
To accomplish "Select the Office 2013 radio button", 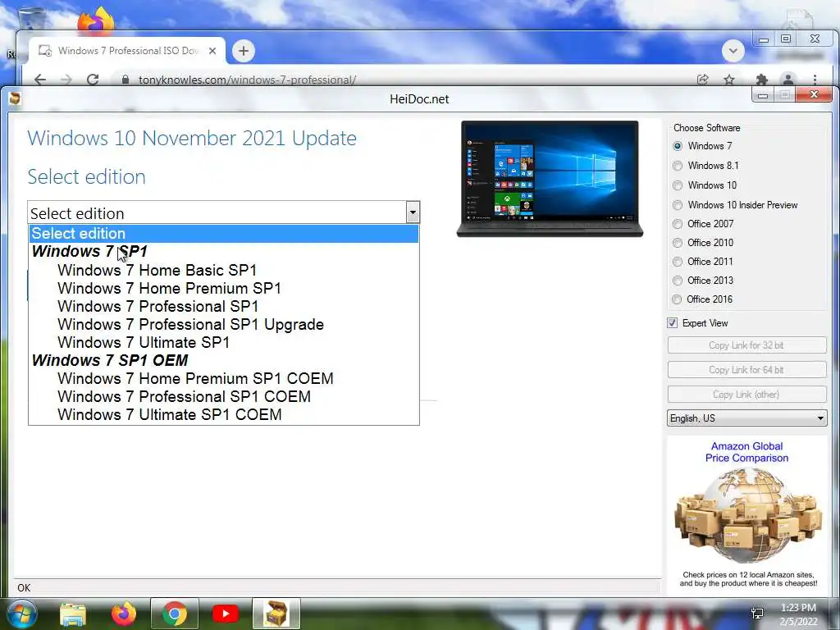I will 678,281.
